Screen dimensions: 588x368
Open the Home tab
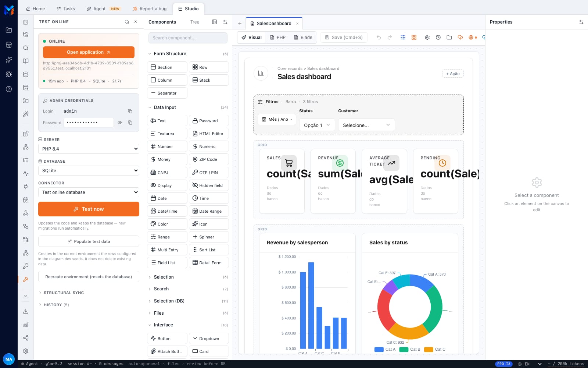pos(36,9)
